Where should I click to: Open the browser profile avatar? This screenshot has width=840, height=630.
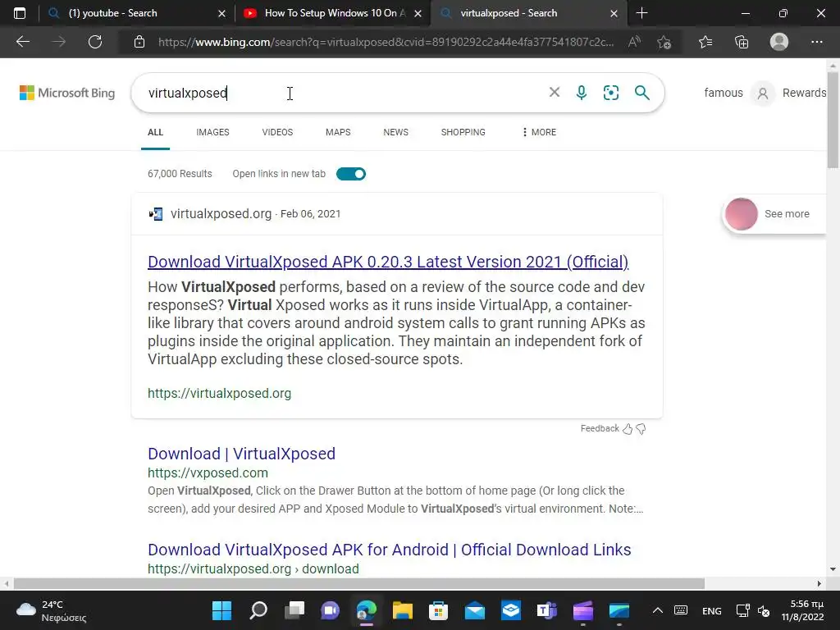[x=779, y=42]
